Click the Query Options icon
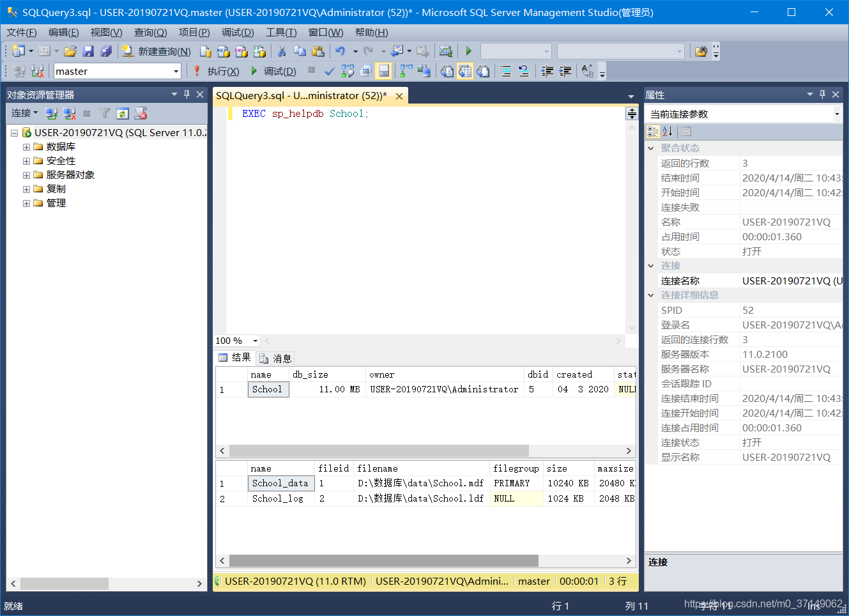 coord(365,71)
